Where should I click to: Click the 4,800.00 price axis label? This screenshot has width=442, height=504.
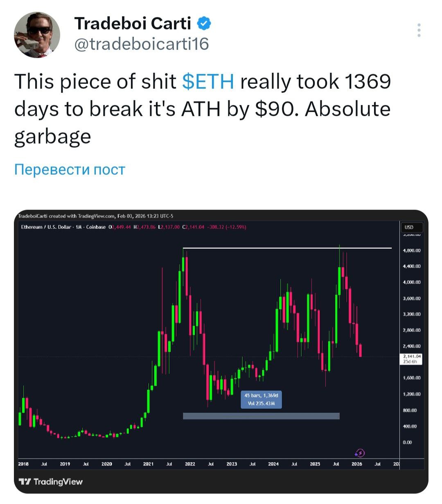(412, 250)
